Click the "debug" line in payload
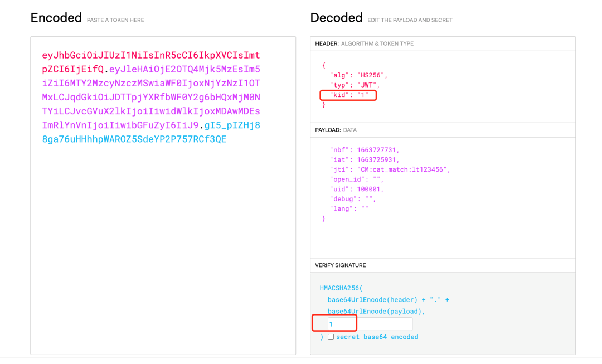Viewport: 602px width, 364px height. pyautogui.click(x=353, y=199)
